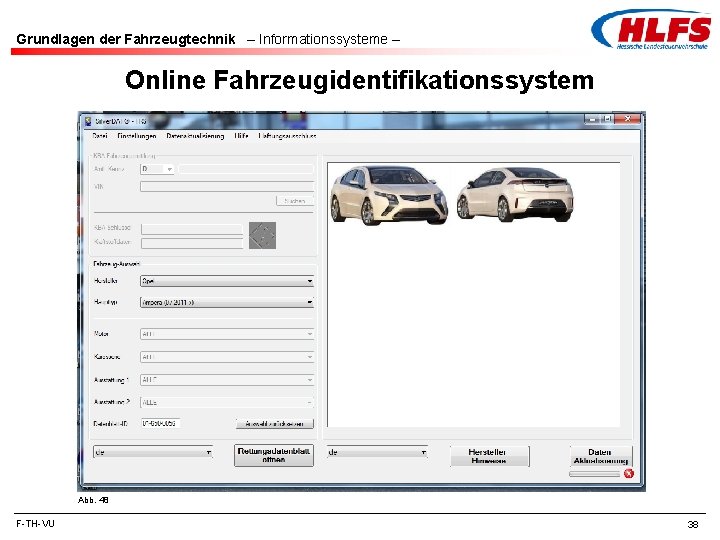The height and width of the screenshot is (540, 720).
Task: Maximize the application window
Action: [607, 119]
